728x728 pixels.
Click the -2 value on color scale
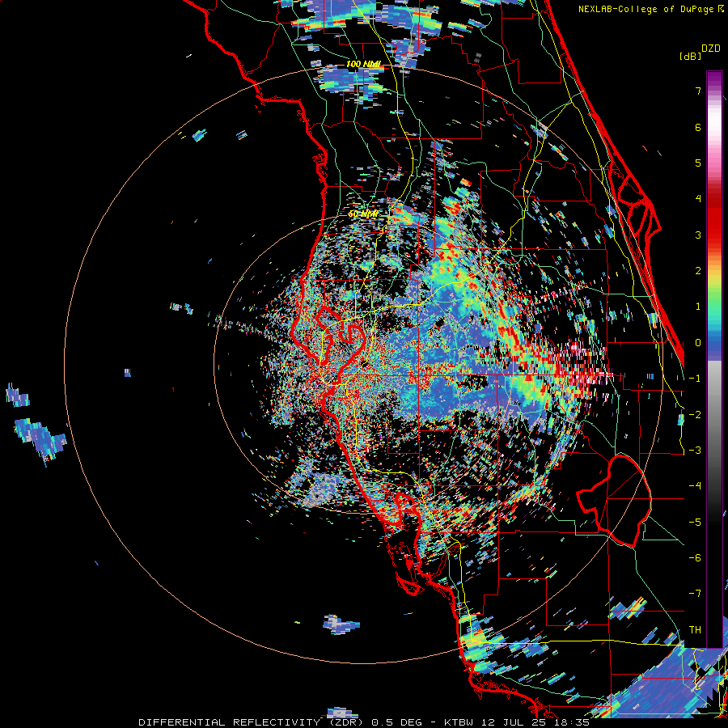point(695,415)
